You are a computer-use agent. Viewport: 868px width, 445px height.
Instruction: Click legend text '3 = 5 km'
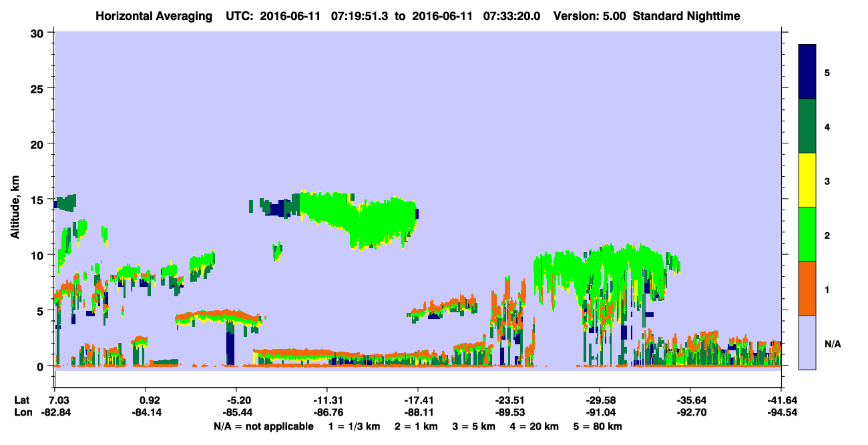point(473,426)
